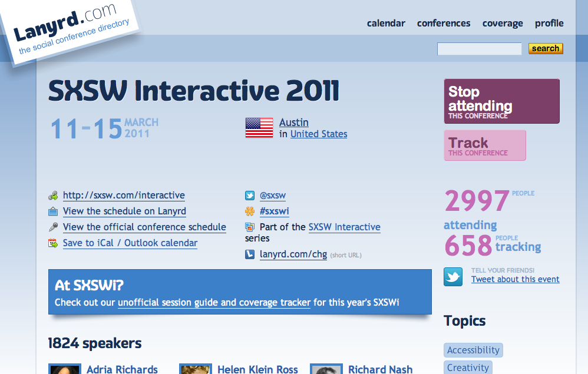Open the Austin location link
588x374 pixels.
pyautogui.click(x=294, y=123)
